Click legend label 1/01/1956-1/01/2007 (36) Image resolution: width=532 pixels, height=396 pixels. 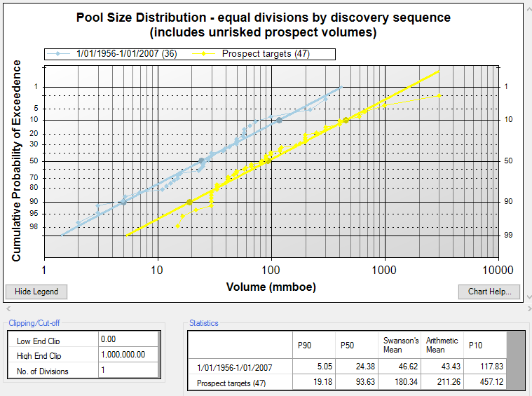(127, 53)
